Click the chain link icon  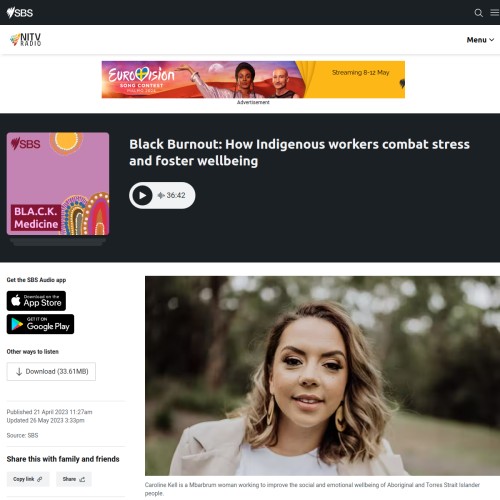point(40,479)
